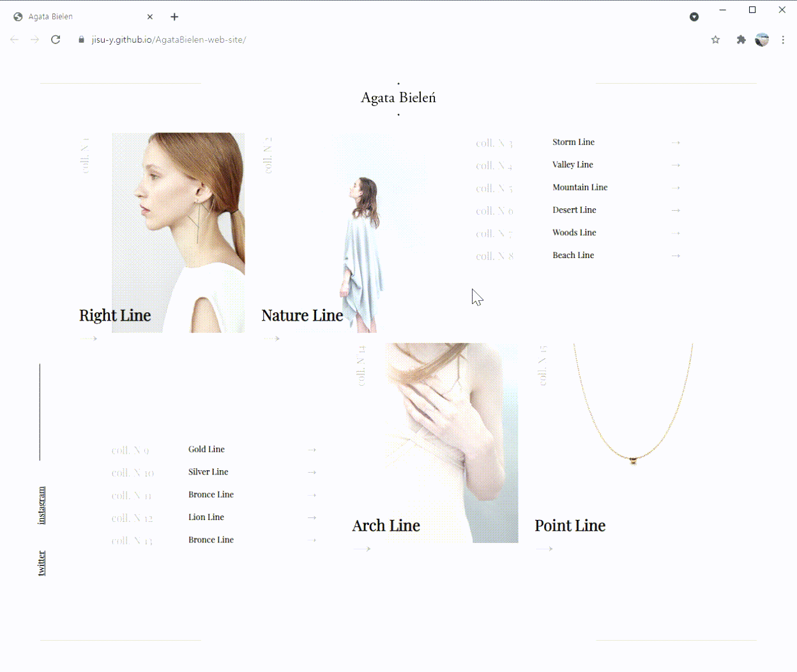Click the Point Line necklace image
This screenshot has width=797, height=672.
click(x=632, y=409)
